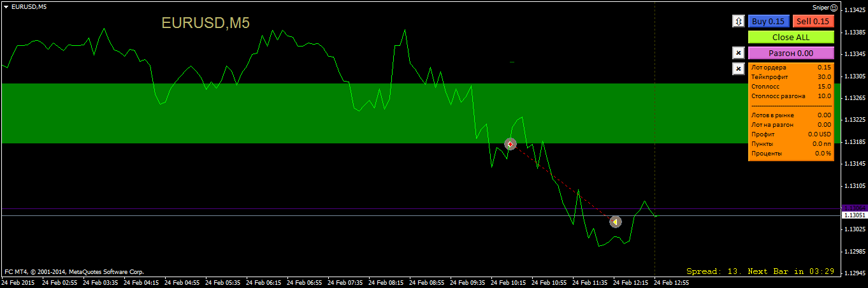Open the chart window dropdown arrow beside EURUSD,M5

tap(6, 6)
